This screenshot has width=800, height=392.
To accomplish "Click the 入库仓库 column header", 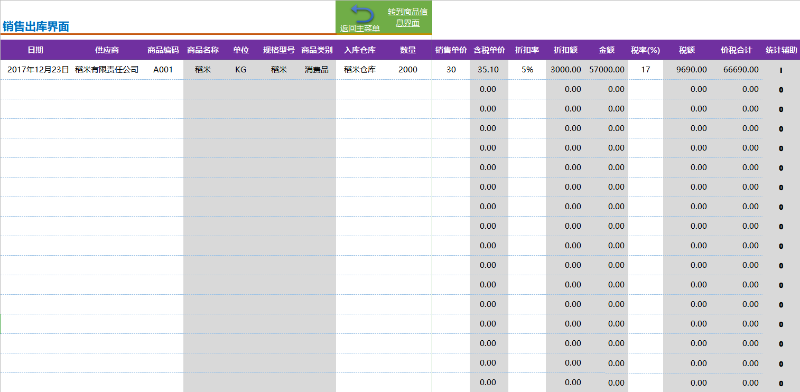I will tap(360, 50).
